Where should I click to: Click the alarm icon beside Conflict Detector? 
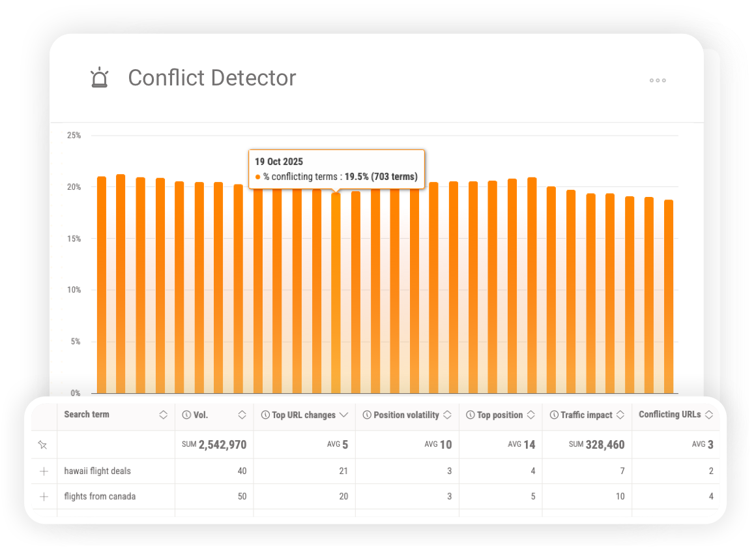click(x=100, y=78)
